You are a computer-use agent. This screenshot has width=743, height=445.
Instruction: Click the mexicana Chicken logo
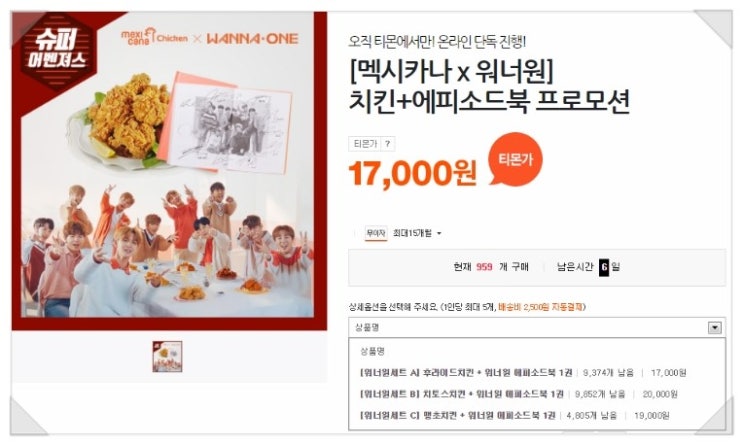pyautogui.click(x=154, y=36)
